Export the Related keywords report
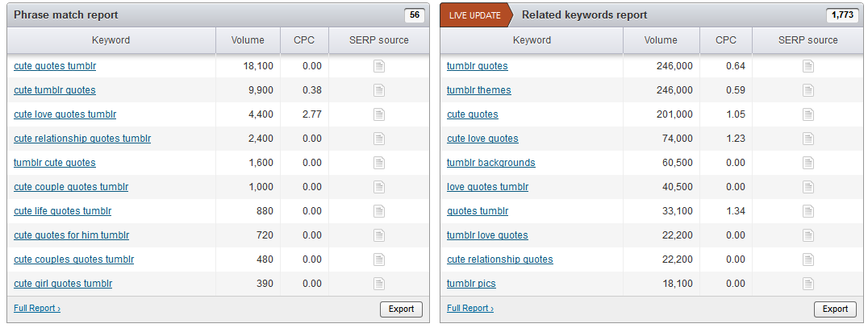The width and height of the screenshot is (868, 328). click(836, 309)
